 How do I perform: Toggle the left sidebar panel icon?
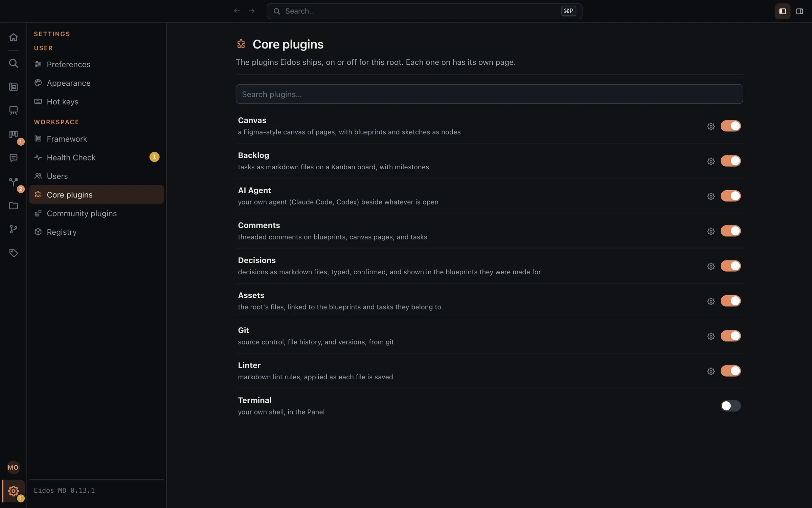tap(783, 11)
